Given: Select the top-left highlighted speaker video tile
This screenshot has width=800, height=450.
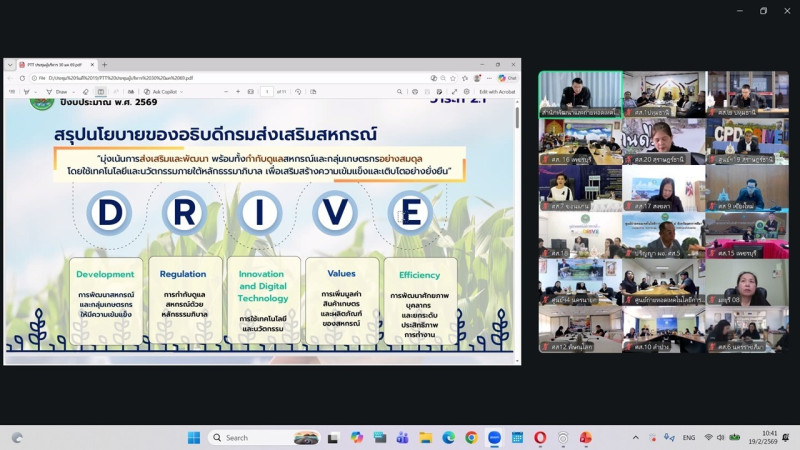Looking at the screenshot, I should click(580, 93).
